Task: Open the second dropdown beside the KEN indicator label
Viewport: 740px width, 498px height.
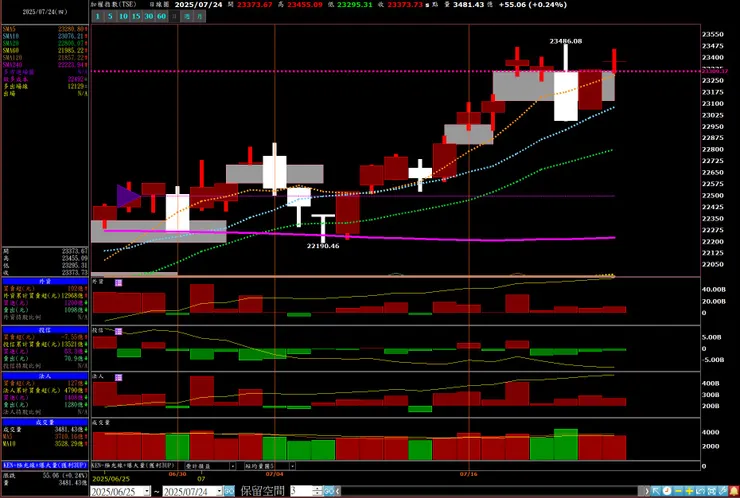Action: [292, 466]
